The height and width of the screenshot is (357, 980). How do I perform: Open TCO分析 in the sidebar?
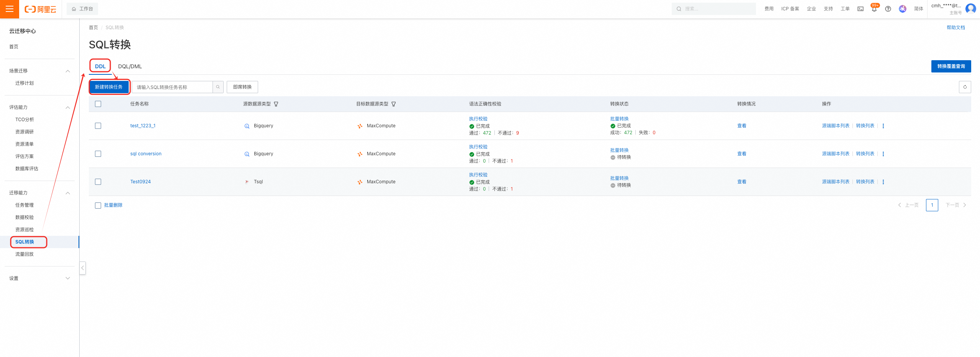25,120
